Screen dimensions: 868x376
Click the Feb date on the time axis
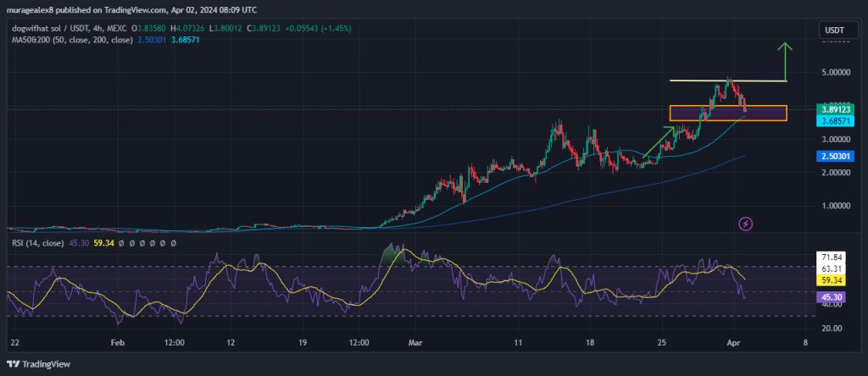117,343
